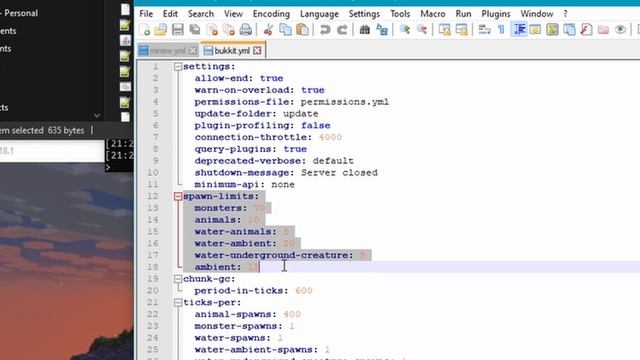
Task: Click on 'minimum-api: none'
Action: tap(244, 184)
